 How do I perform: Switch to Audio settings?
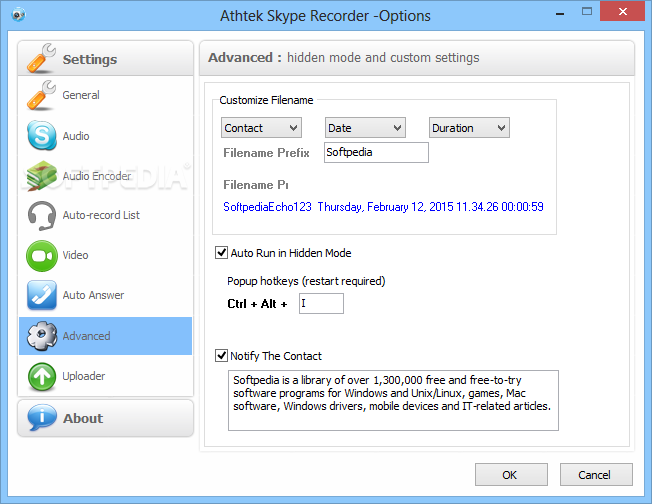(105, 136)
